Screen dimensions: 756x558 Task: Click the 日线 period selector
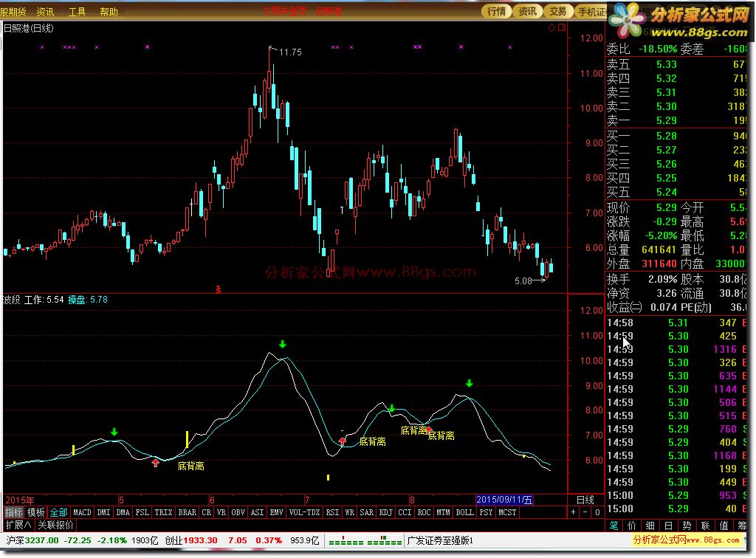point(585,500)
